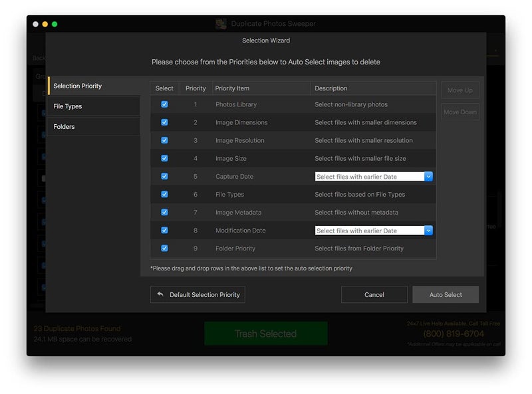
Task: Disable the Image Resolution priority checkbox
Action: tap(164, 140)
